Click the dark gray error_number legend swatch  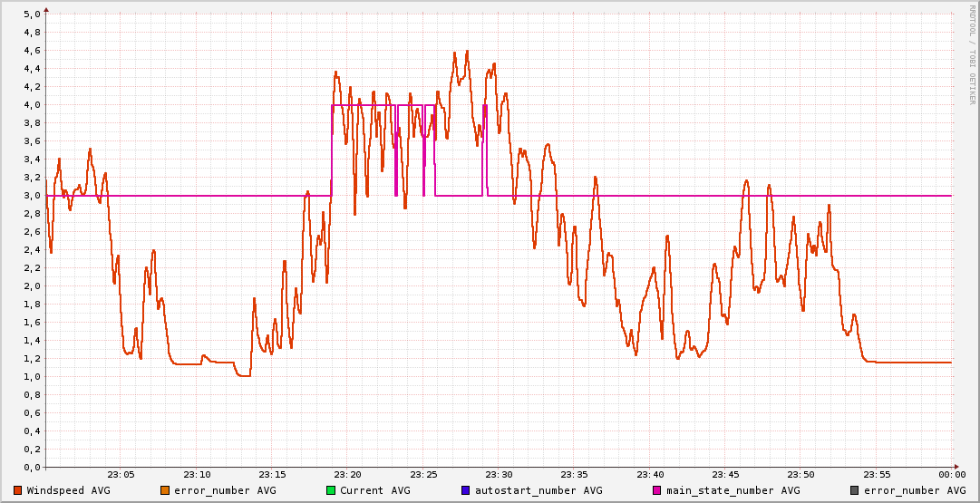click(x=854, y=490)
